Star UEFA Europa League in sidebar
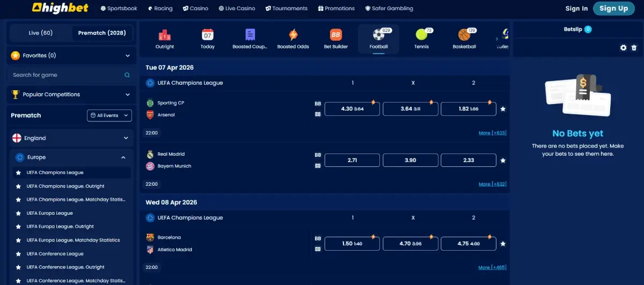 tap(19, 213)
